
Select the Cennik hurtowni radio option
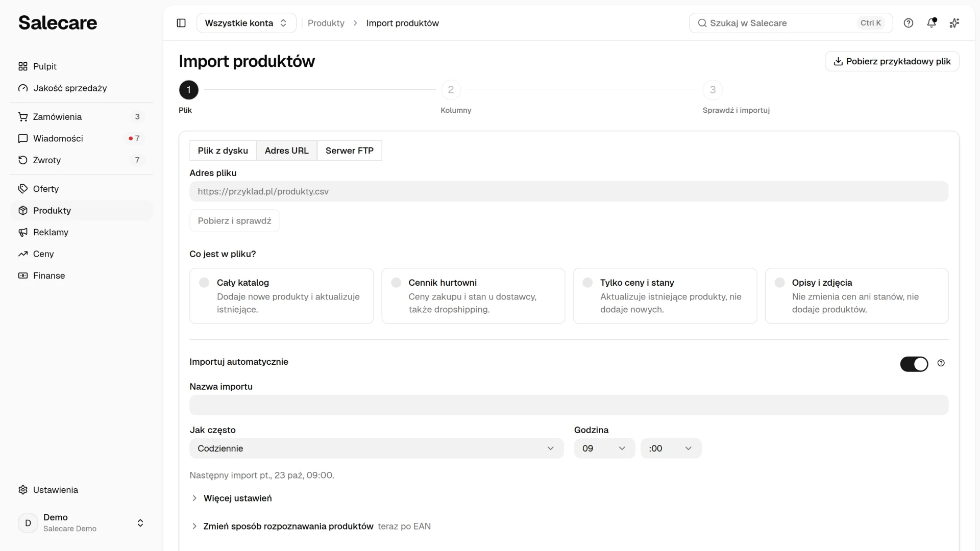click(396, 283)
